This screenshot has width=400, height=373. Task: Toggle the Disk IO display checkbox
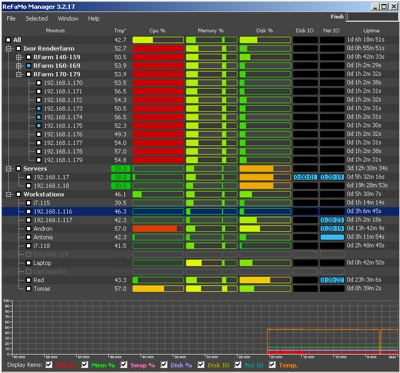pyautogui.click(x=201, y=365)
